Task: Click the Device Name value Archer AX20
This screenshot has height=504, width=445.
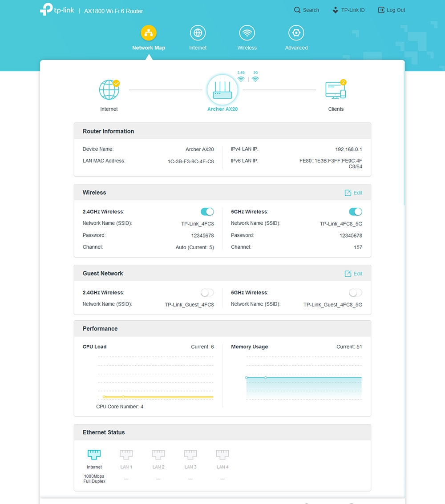Action: click(x=200, y=149)
